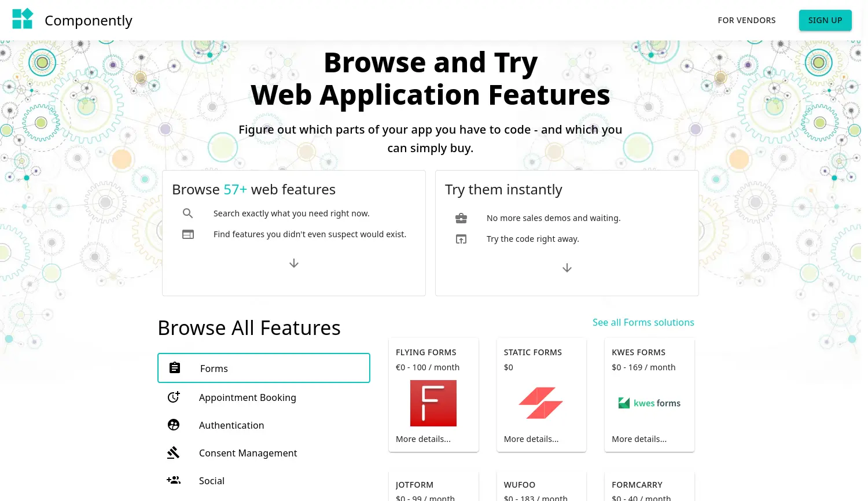Click the people icon for Social category

click(174, 480)
